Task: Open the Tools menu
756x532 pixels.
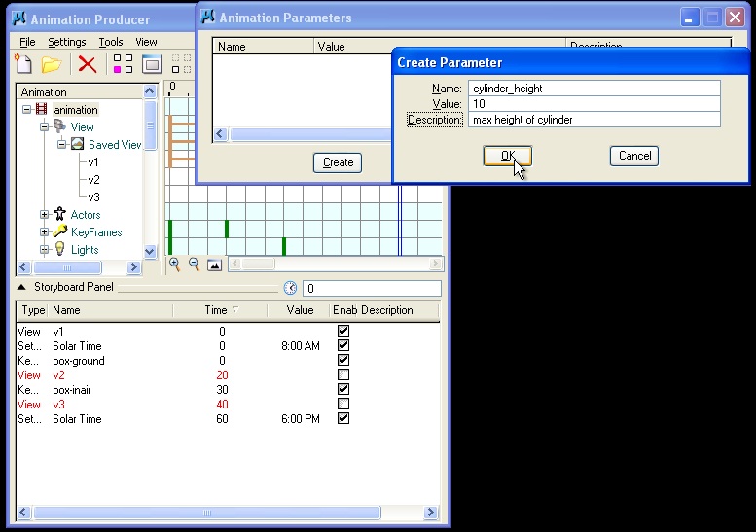Action: tap(111, 42)
